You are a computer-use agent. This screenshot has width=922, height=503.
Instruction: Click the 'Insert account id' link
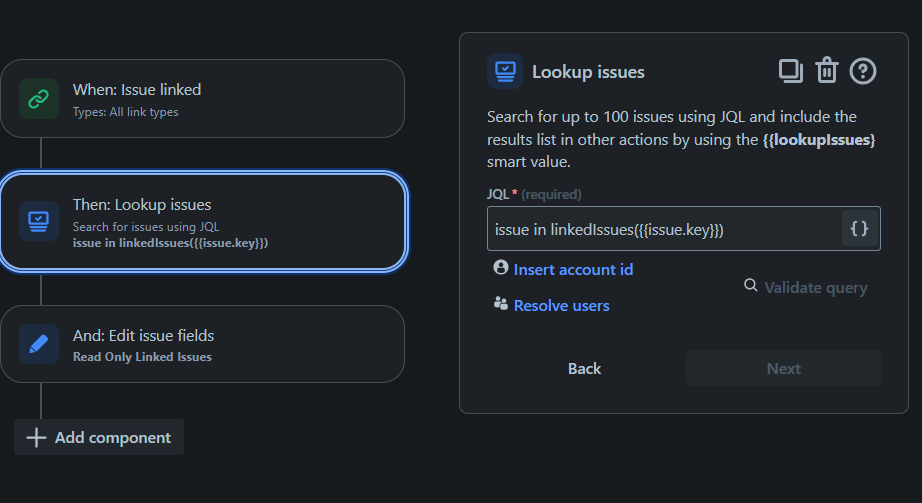(x=573, y=269)
